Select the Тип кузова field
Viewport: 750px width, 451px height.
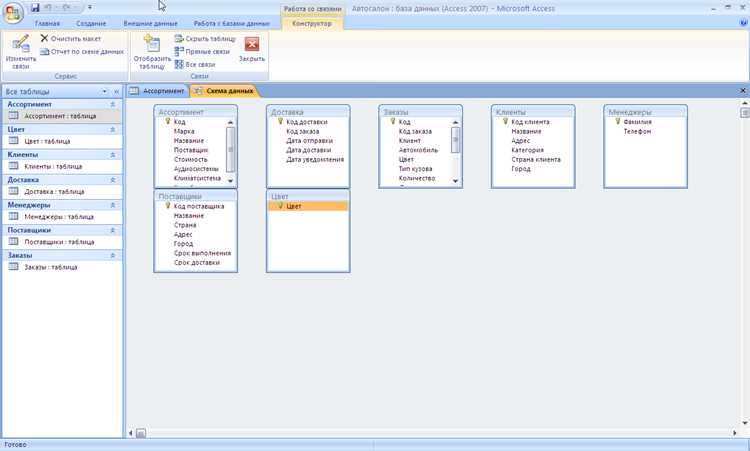416,168
